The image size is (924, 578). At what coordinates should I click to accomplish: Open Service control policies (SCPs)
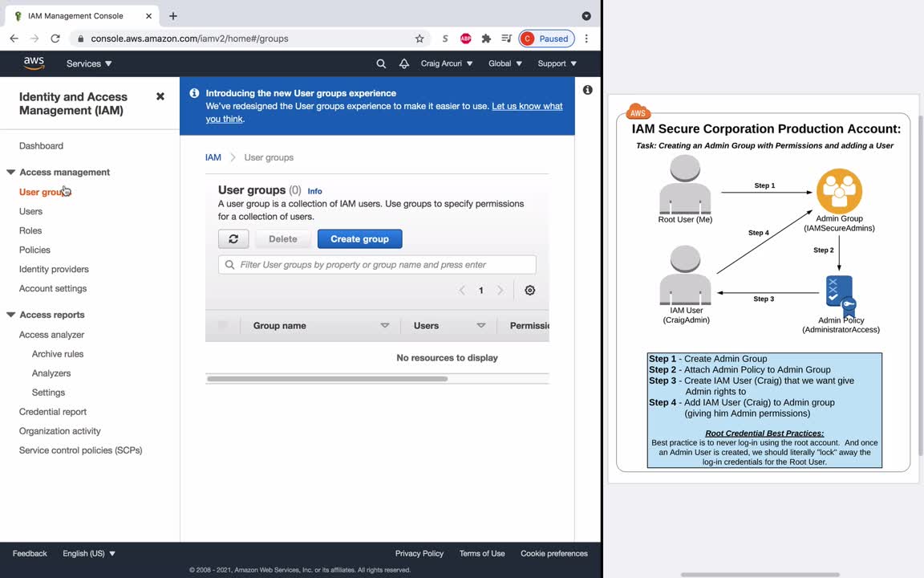[81, 450]
